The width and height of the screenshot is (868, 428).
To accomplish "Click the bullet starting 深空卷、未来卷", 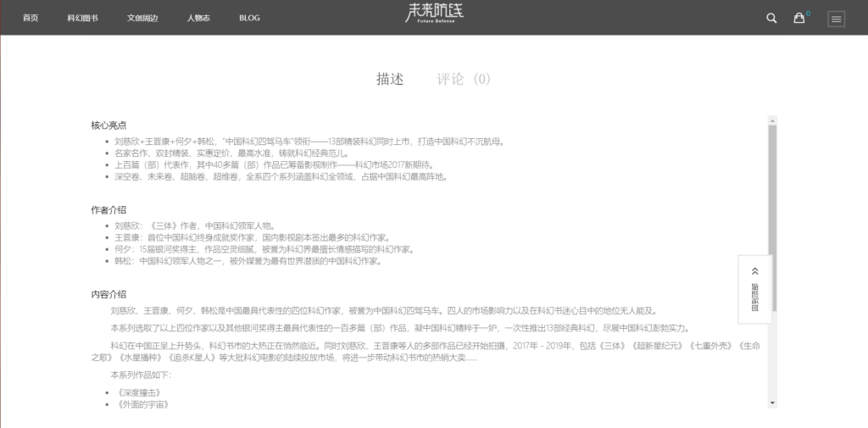I will (x=281, y=176).
